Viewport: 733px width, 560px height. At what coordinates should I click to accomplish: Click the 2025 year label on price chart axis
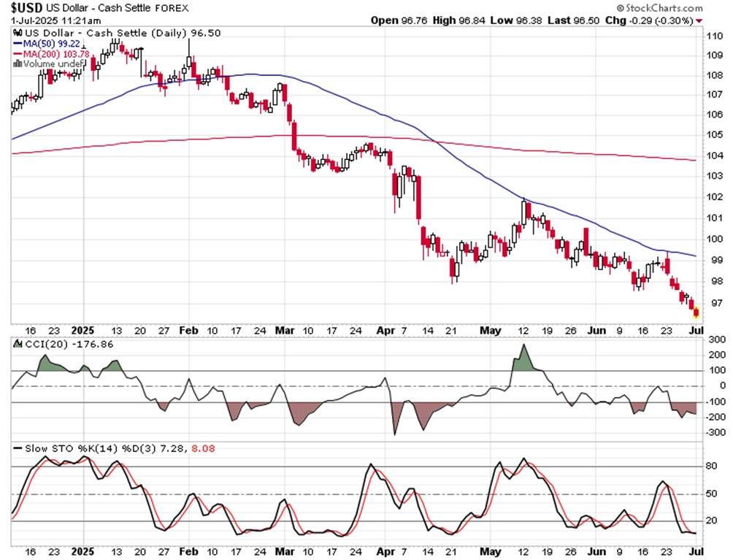pyautogui.click(x=82, y=330)
